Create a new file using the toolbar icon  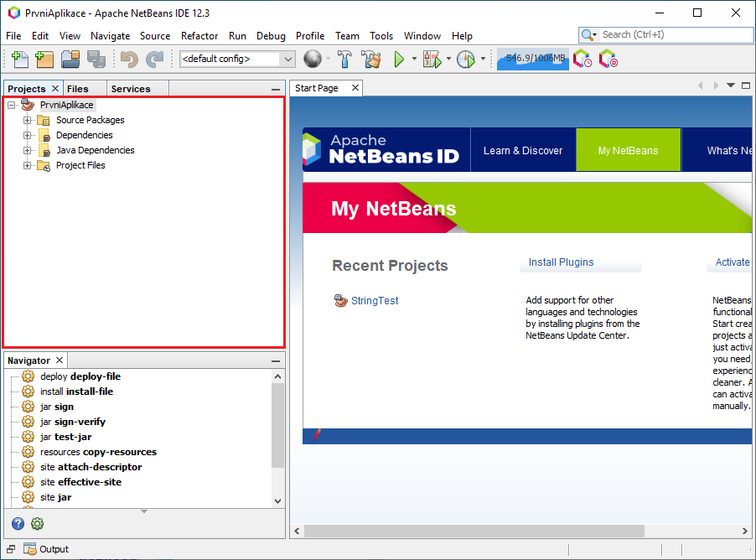click(18, 59)
